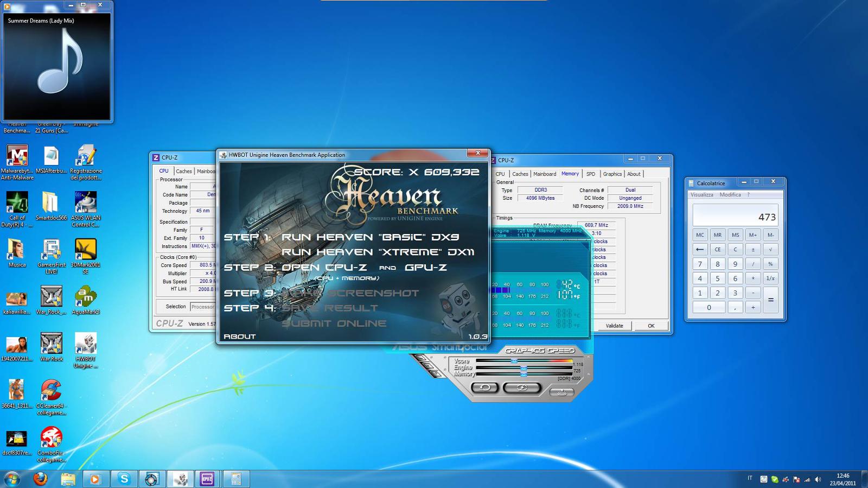868x488 pixels.
Task: Open Windows Explorer from the taskbar
Action: (68, 479)
